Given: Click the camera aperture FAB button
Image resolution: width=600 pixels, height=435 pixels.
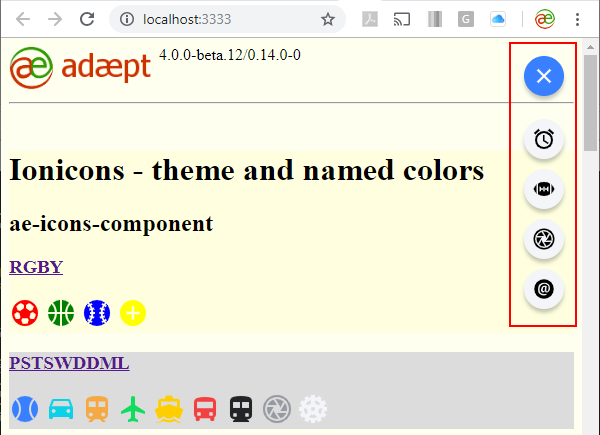Looking at the screenshot, I should tap(544, 239).
